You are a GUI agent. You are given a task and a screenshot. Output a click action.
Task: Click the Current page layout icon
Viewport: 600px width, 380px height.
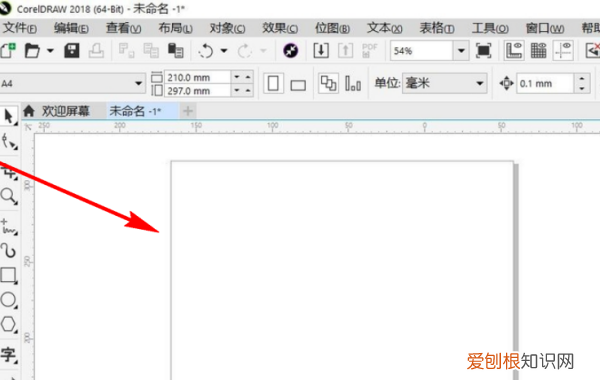click(352, 83)
